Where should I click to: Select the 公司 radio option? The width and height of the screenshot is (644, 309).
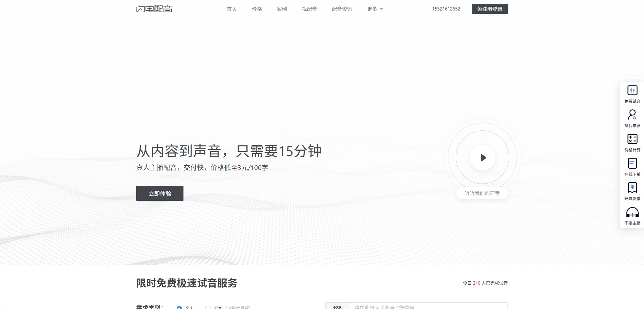[x=208, y=307]
